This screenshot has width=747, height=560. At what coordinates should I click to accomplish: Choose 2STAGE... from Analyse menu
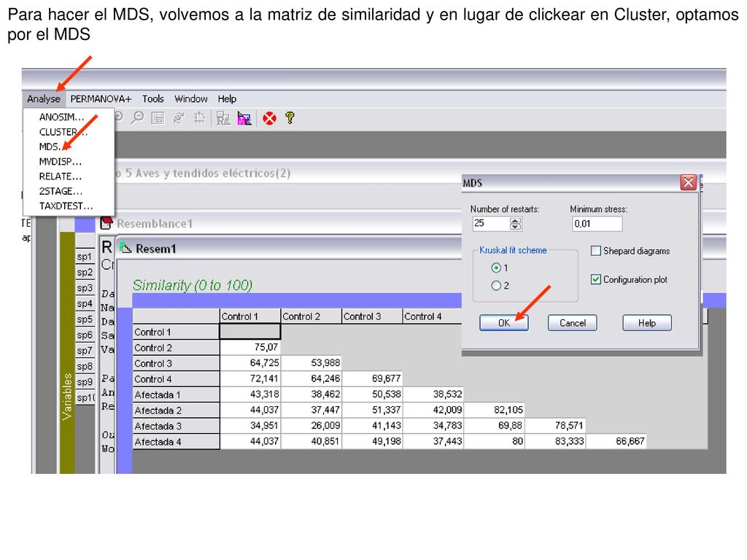coord(61,191)
